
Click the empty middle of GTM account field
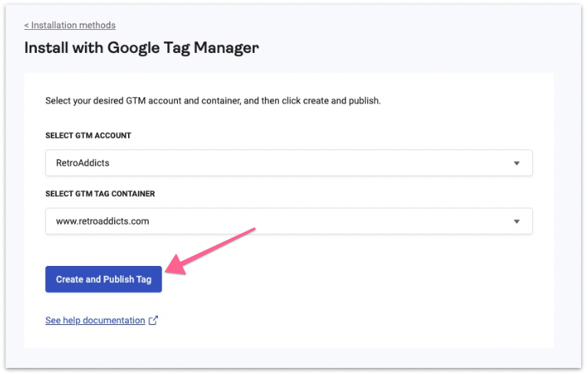click(307, 163)
